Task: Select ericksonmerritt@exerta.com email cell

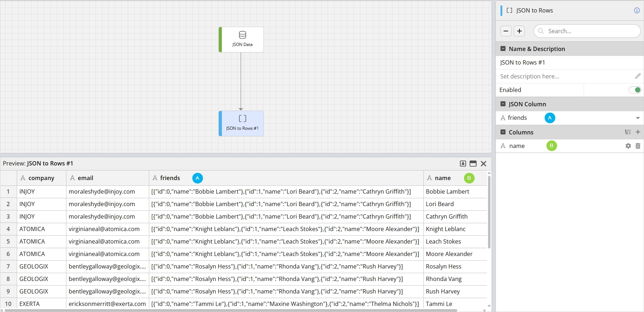Action: tap(107, 304)
